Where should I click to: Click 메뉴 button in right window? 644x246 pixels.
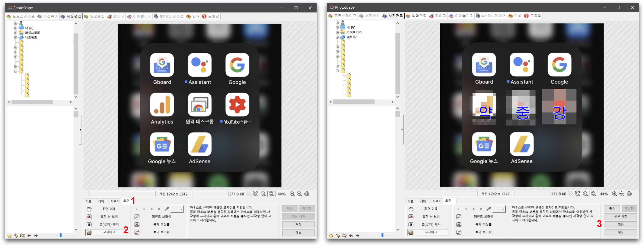[x=620, y=233]
